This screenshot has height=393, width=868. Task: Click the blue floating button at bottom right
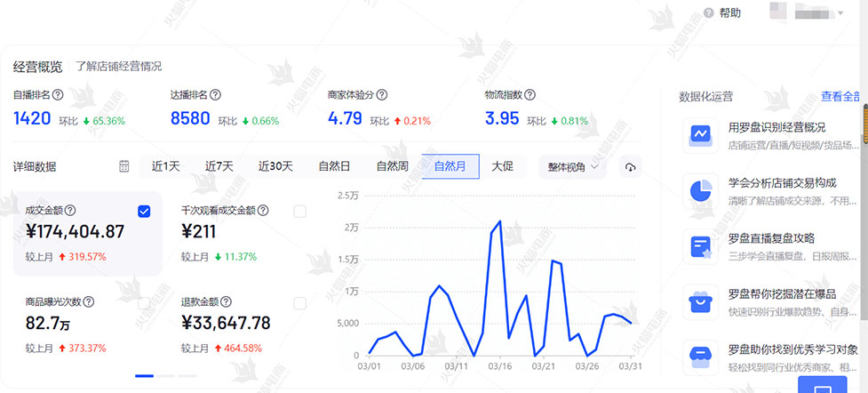(x=822, y=385)
